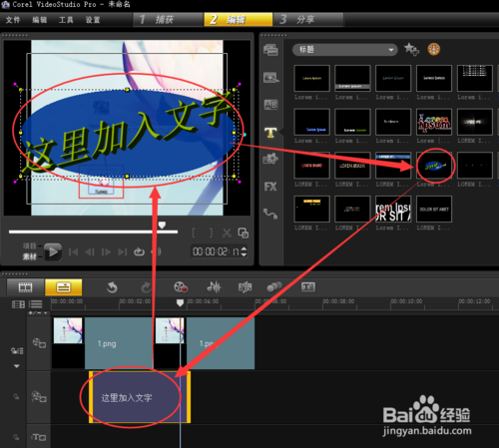Click the Redo arrow in timeline toolbar
This screenshot has width=499, height=448.
click(146, 287)
